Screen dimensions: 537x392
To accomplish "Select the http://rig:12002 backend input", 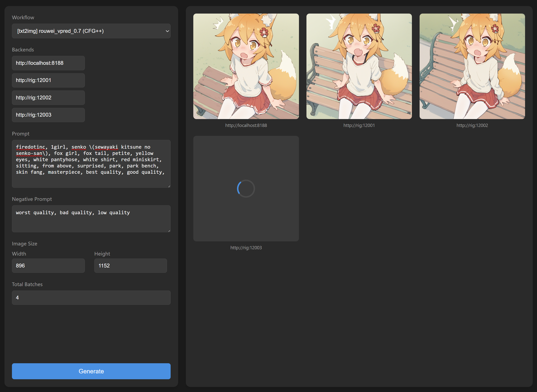I will (x=48, y=98).
